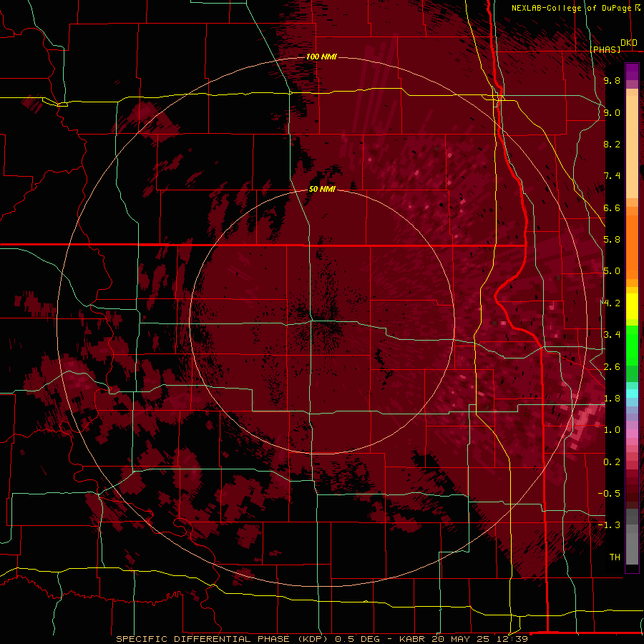644x644 pixels.
Task: Select the -0.5 value on the scale
Action: pyautogui.click(x=609, y=494)
